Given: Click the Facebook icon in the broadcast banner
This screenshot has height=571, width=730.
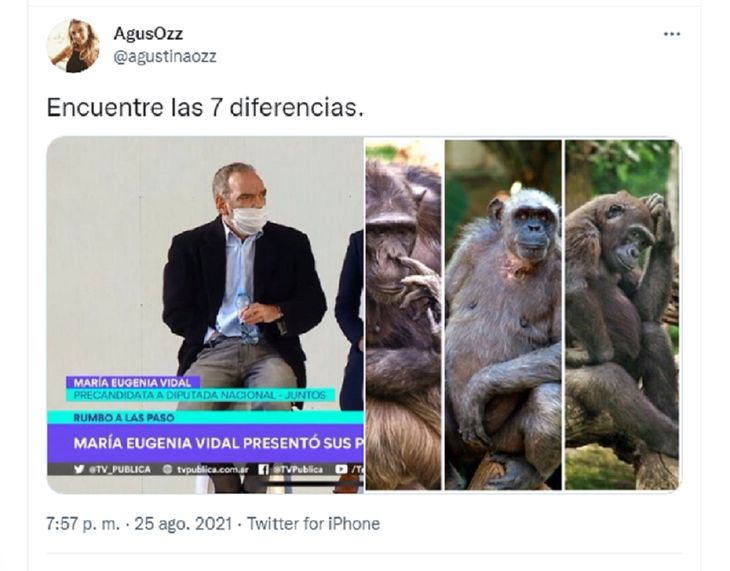Looking at the screenshot, I should pos(264,469).
